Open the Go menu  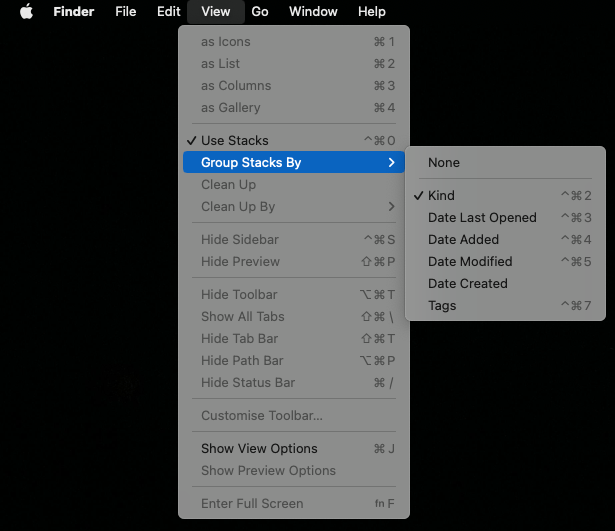(260, 12)
